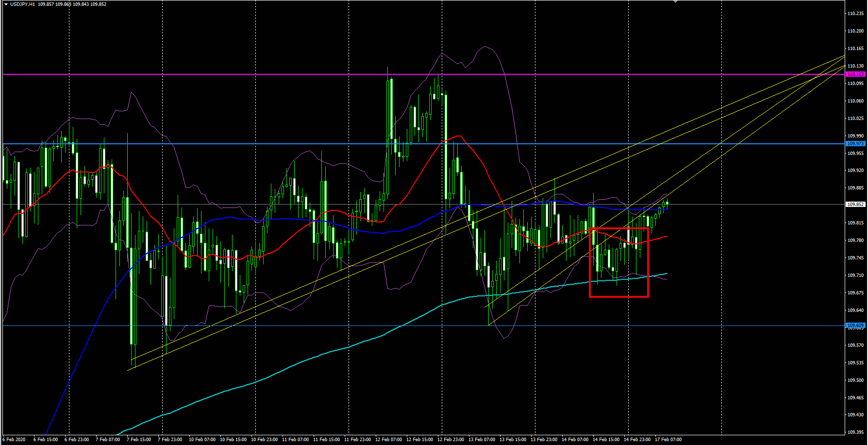Click the 14 Feb 23:00 time label

coord(637,440)
